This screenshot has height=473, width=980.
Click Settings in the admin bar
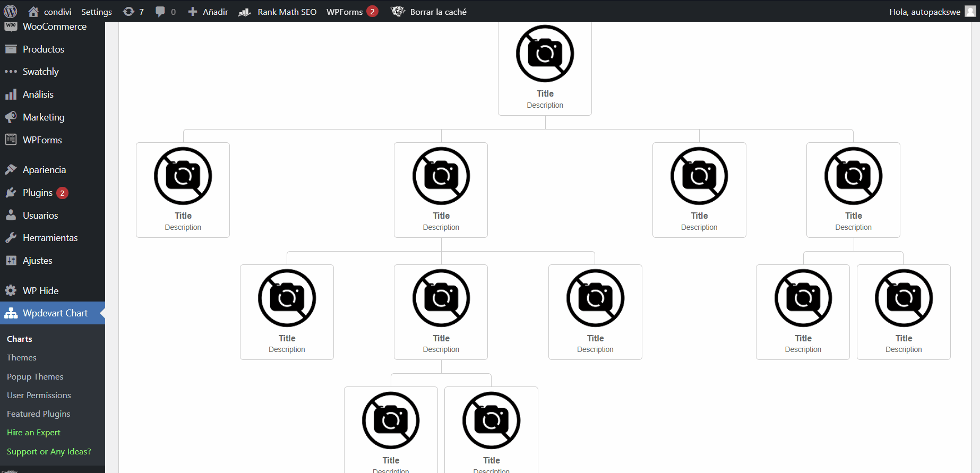pyautogui.click(x=96, y=12)
